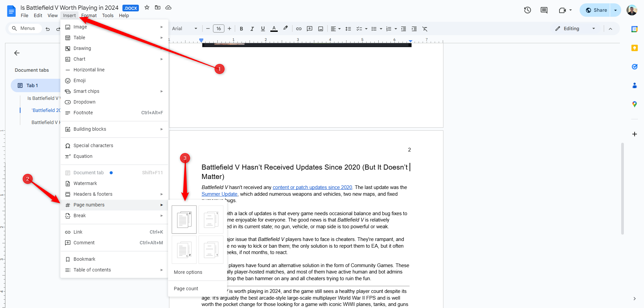Open the Google account avatar
Screen dimensions: 644x308
click(x=632, y=10)
